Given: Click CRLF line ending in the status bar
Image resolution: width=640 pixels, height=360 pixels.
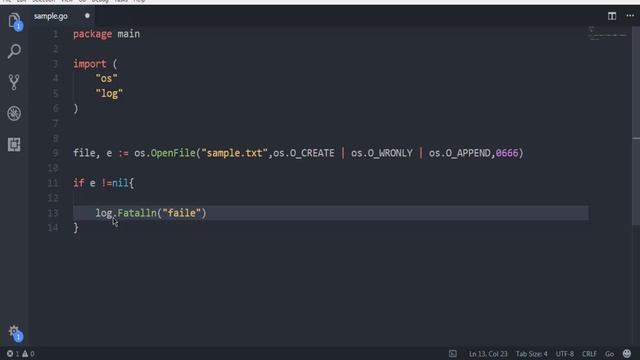Looking at the screenshot, I should tap(589, 354).
